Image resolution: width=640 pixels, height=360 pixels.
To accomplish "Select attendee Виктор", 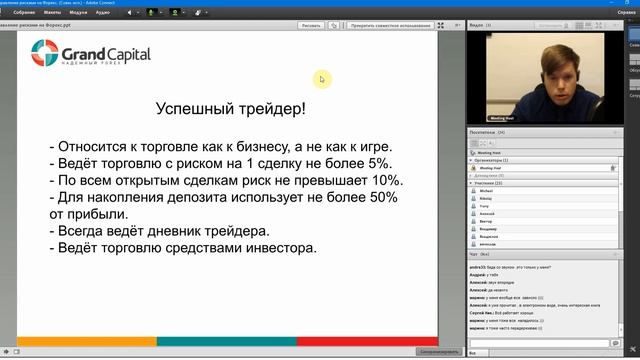I will pyautogui.click(x=543, y=221).
